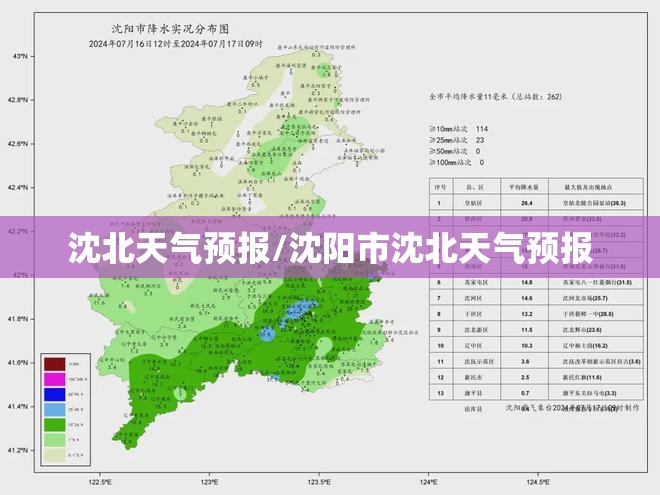The width and height of the screenshot is (660, 495).
Task: Click the dark red legend swatch
Action: click(55, 364)
